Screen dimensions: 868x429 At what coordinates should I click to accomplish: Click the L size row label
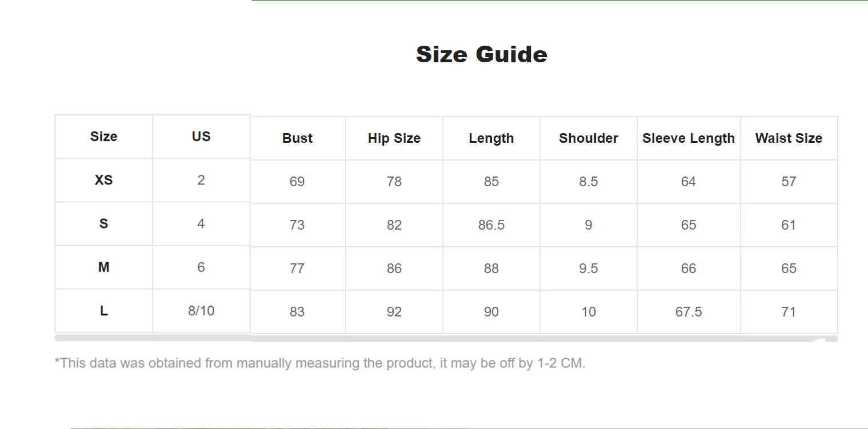[103, 311]
